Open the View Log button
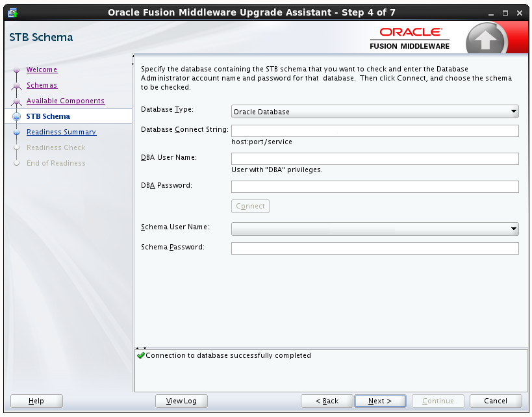This screenshot has width=532, height=417. (181, 401)
